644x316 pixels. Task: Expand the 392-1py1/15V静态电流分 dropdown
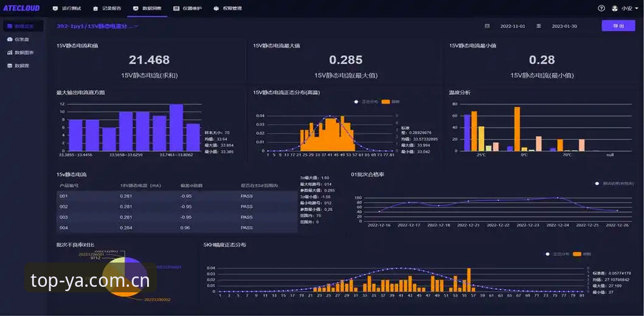click(x=98, y=26)
